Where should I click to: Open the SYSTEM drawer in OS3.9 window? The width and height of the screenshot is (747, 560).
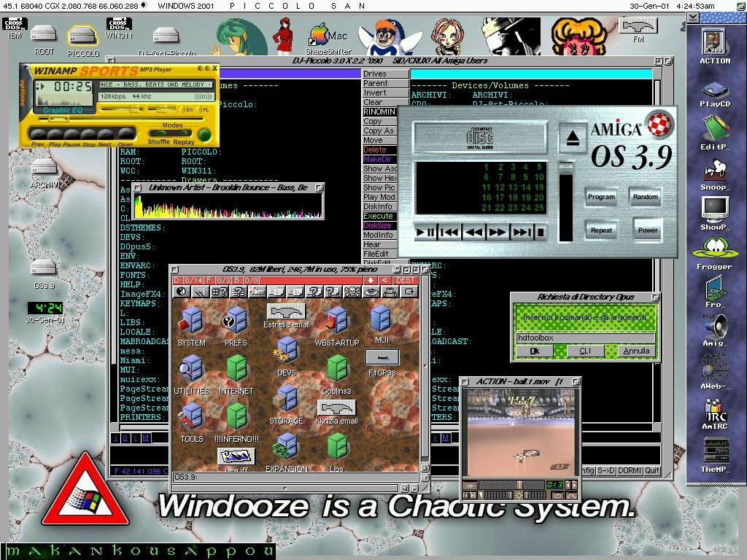coord(192,322)
